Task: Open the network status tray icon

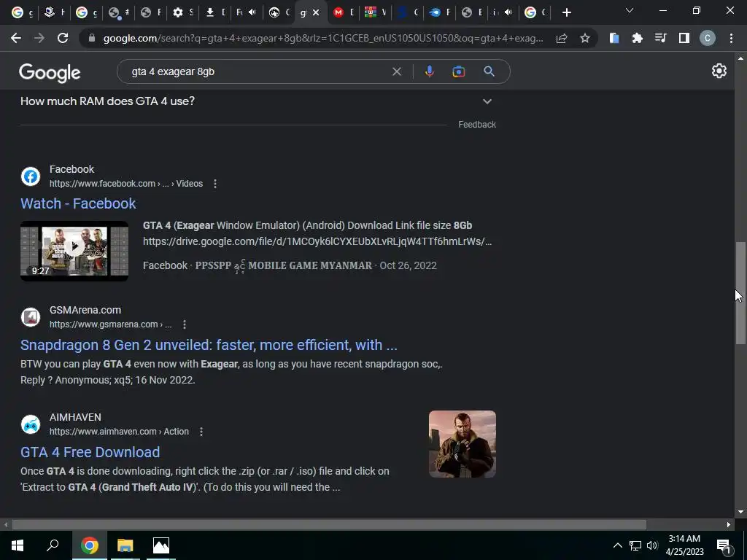Action: 635,545
